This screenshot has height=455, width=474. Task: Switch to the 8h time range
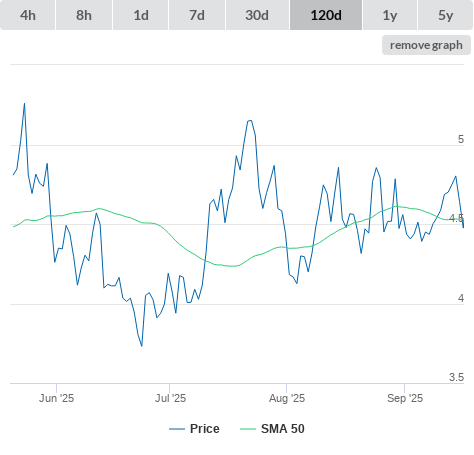click(x=84, y=15)
